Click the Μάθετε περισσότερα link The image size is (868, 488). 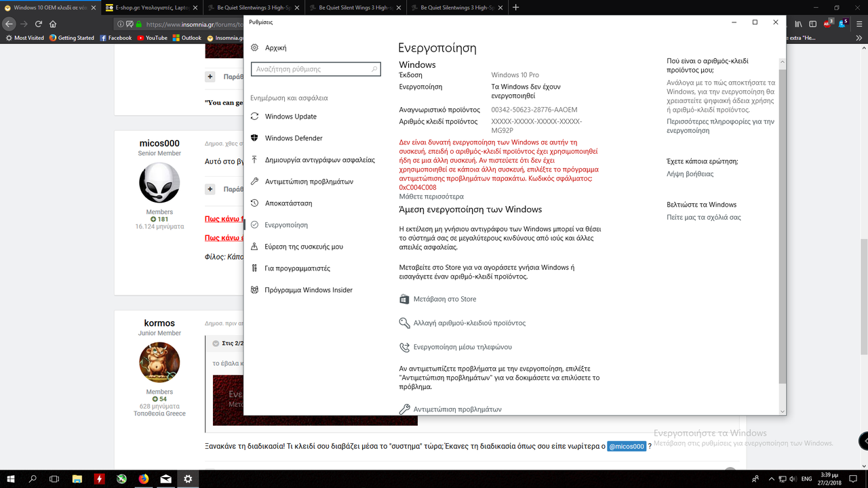click(x=431, y=197)
